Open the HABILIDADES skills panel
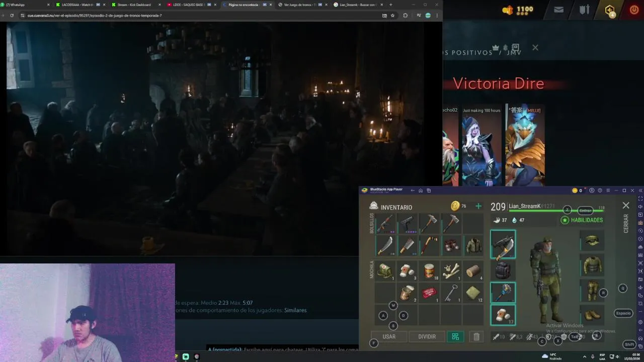Screen dimensions: 644x362 (582, 220)
